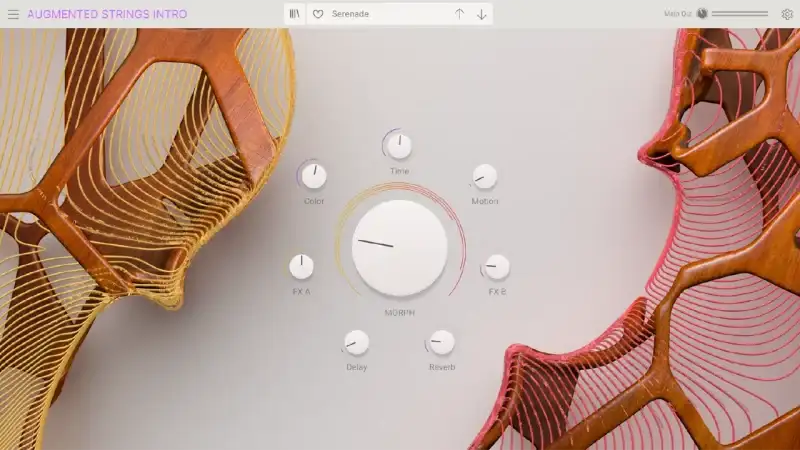Open the hamburger main menu
Image resolution: width=800 pixels, height=450 pixels.
point(13,14)
